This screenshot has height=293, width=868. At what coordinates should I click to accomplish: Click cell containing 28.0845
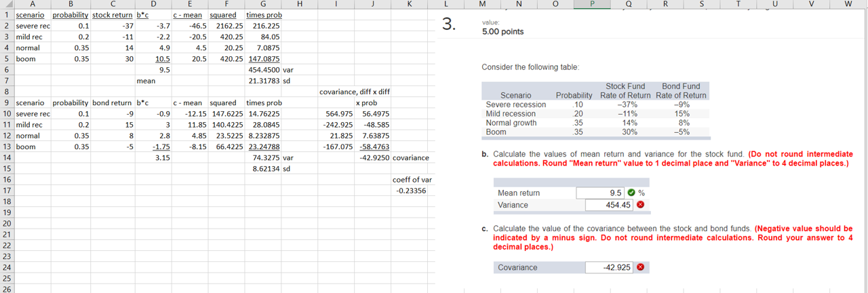264,125
